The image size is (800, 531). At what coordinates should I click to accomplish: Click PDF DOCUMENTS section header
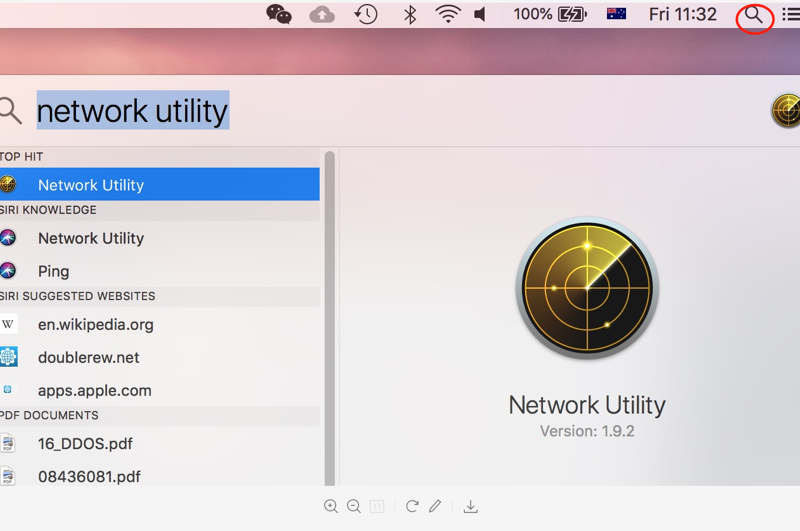(x=49, y=415)
